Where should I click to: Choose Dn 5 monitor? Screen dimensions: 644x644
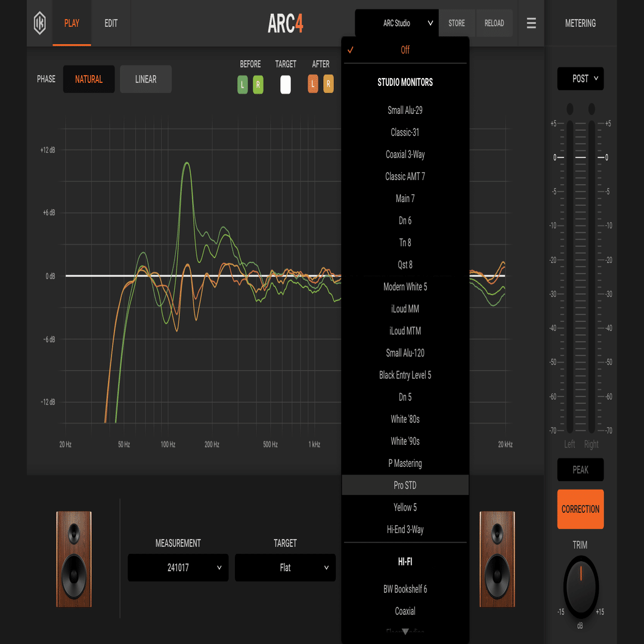[405, 397]
